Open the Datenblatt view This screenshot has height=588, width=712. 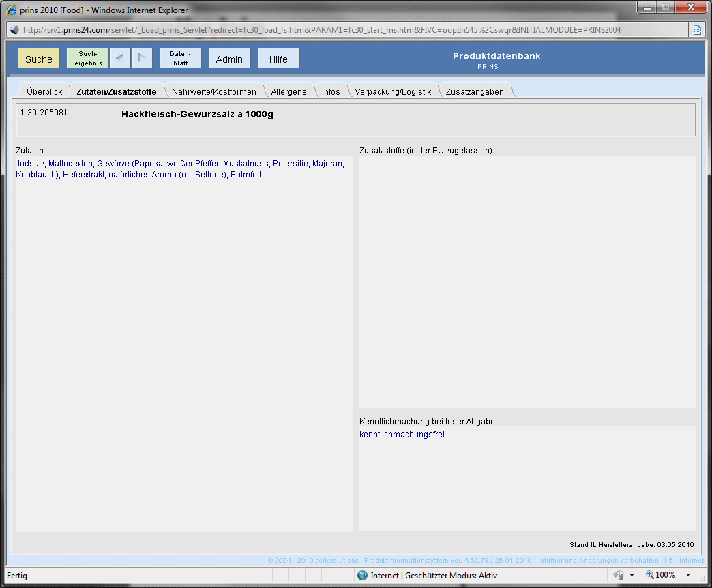180,59
